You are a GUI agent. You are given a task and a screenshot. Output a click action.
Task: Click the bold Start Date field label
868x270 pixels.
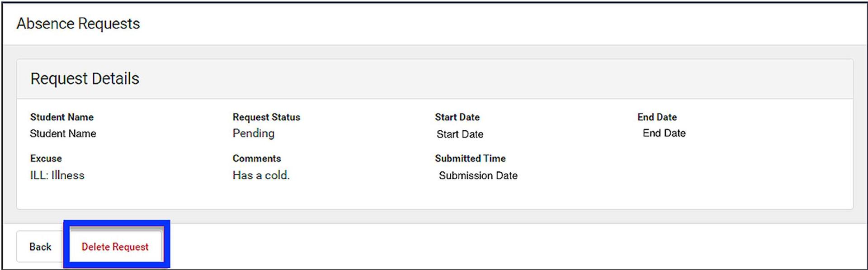click(x=457, y=117)
